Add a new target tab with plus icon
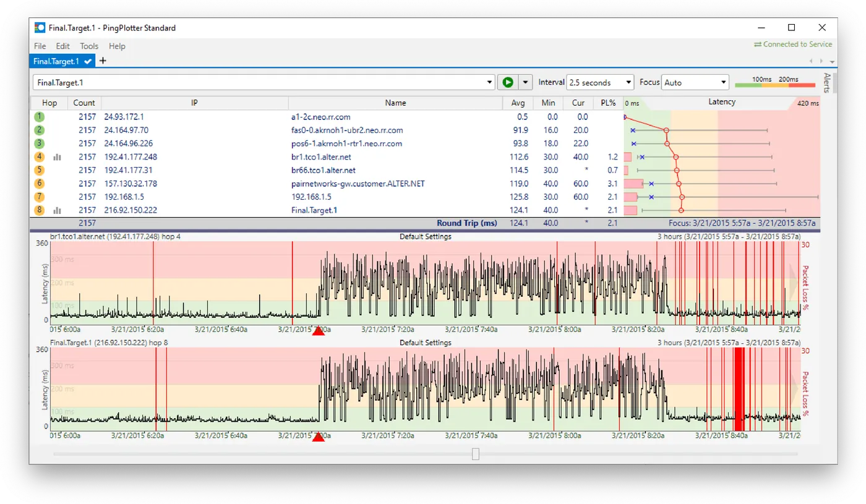This screenshot has height=504, width=866. coord(103,61)
